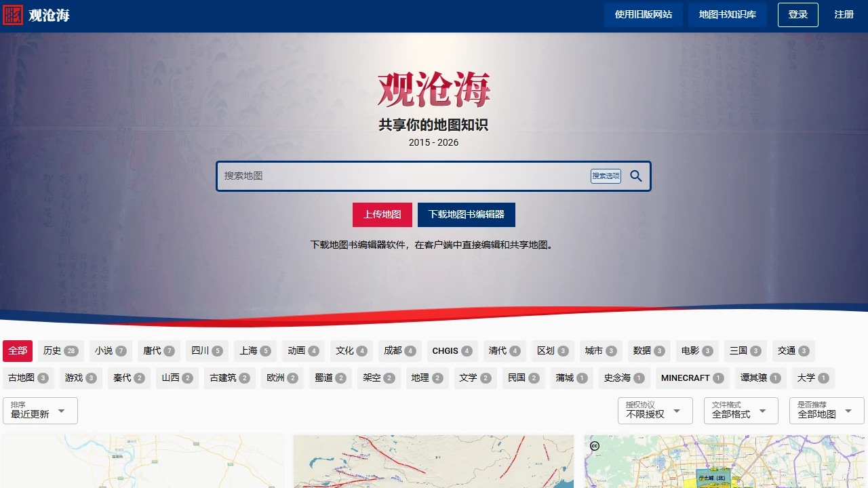
Task: Click the 观沧海 red logo icon
Action: coord(13,15)
